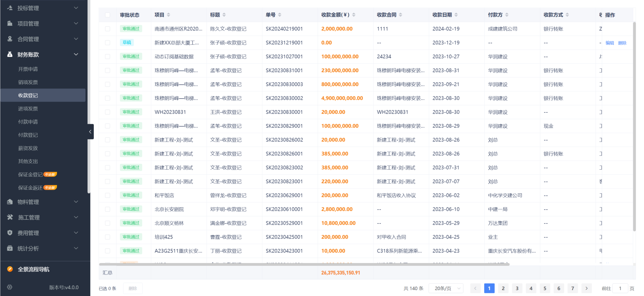644x296 pixels.
Task: Click the 施工管理 tools icon
Action: [x=10, y=217]
